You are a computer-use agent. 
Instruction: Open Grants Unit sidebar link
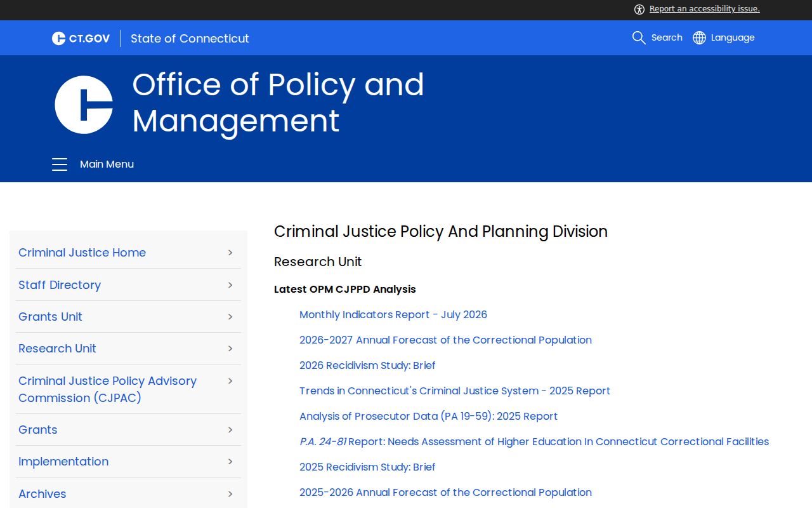tap(50, 316)
